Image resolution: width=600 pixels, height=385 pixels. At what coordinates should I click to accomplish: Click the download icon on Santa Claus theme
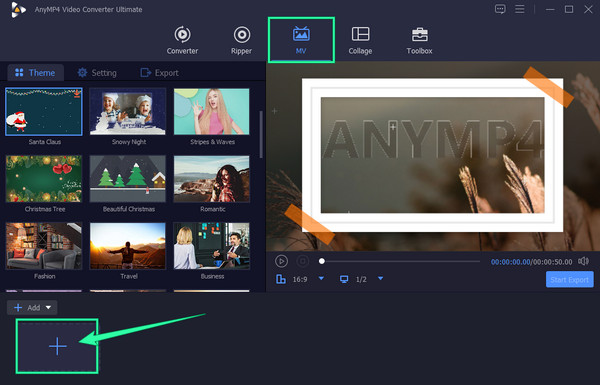coord(77,93)
